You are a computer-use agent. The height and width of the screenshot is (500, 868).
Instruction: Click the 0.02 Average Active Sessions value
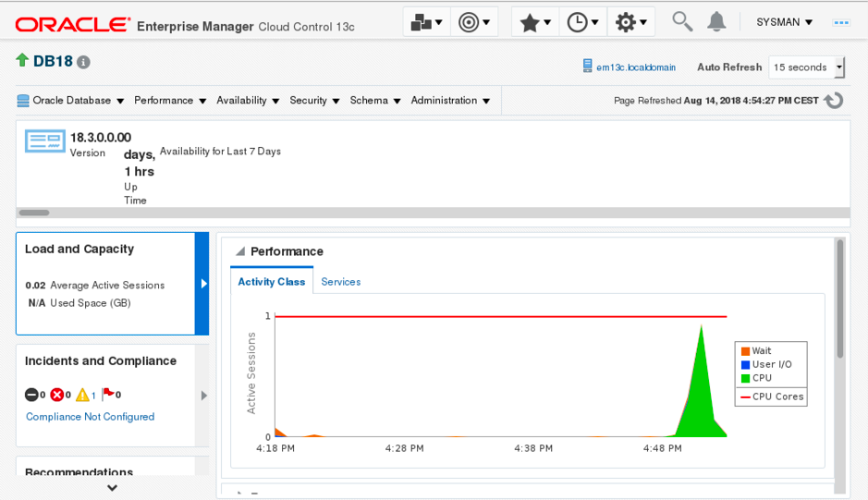click(35, 286)
